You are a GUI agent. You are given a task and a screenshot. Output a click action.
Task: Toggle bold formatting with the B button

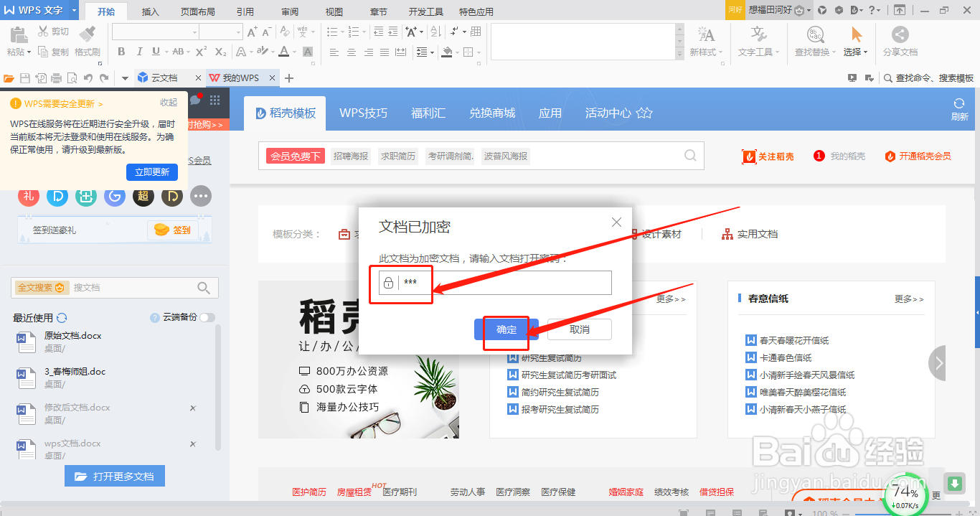click(121, 52)
